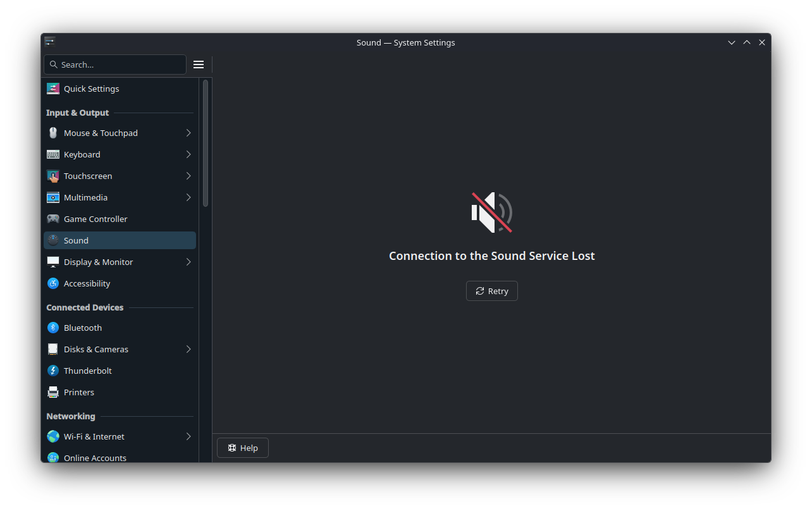
Task: Click the Mouse & Touchpad mouse icon
Action: (x=53, y=133)
